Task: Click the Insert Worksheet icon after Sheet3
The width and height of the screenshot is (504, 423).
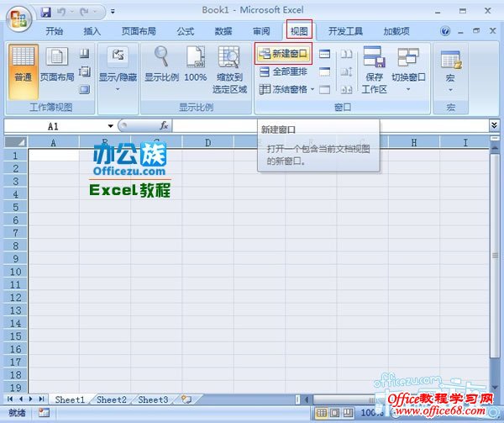Action: 186,399
